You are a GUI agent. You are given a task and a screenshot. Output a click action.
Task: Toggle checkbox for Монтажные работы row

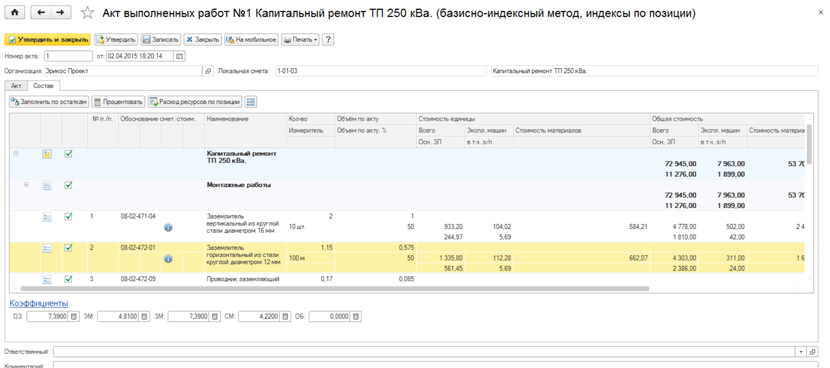[x=68, y=185]
